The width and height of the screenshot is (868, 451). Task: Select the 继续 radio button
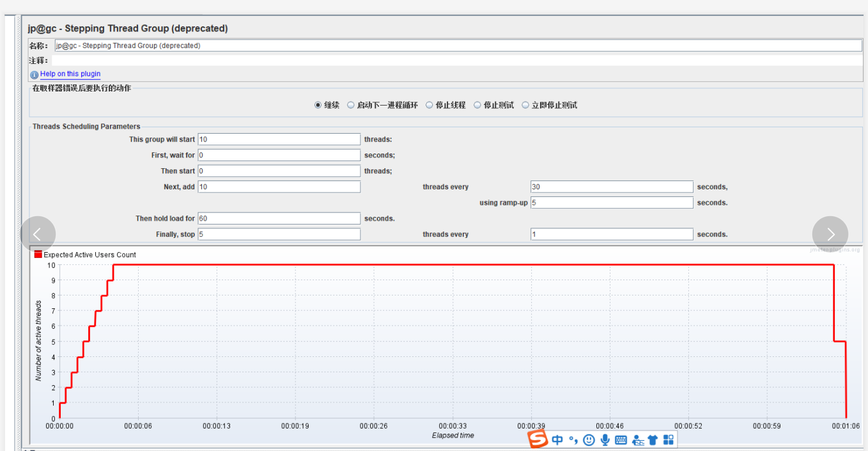(318, 106)
